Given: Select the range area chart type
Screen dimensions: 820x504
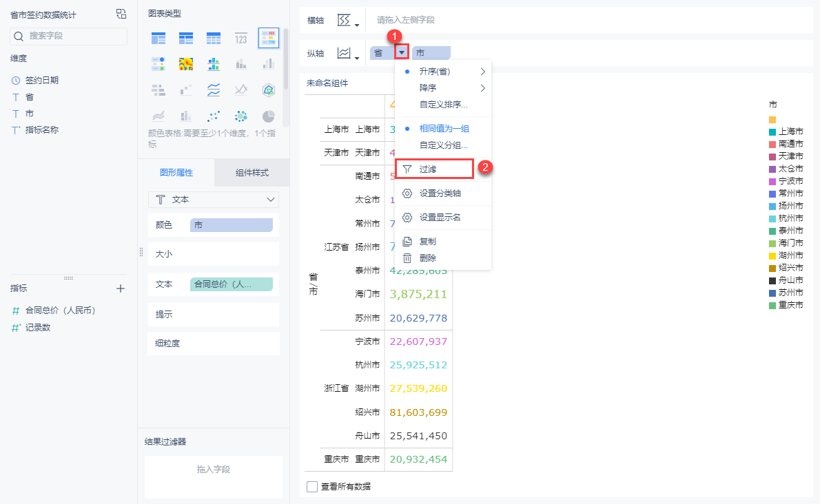Looking at the screenshot, I should [158, 116].
